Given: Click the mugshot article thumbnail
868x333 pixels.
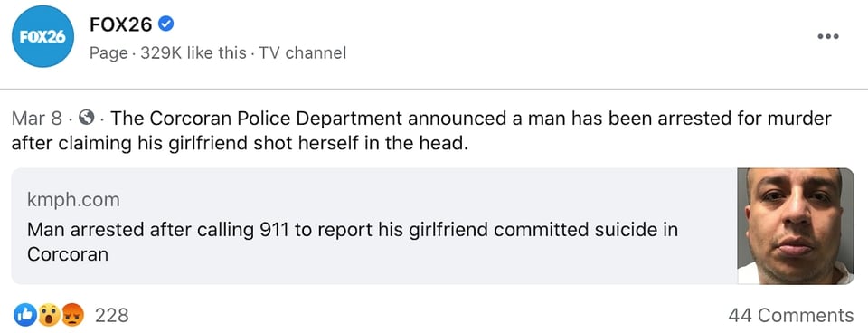Looking at the screenshot, I should pyautogui.click(x=796, y=226).
